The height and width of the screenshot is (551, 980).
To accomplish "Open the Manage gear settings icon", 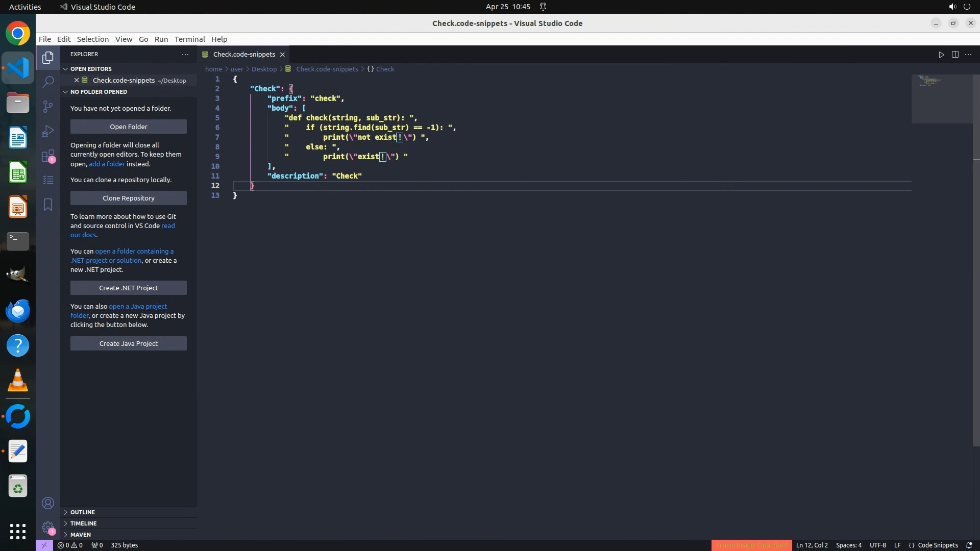I will [48, 528].
